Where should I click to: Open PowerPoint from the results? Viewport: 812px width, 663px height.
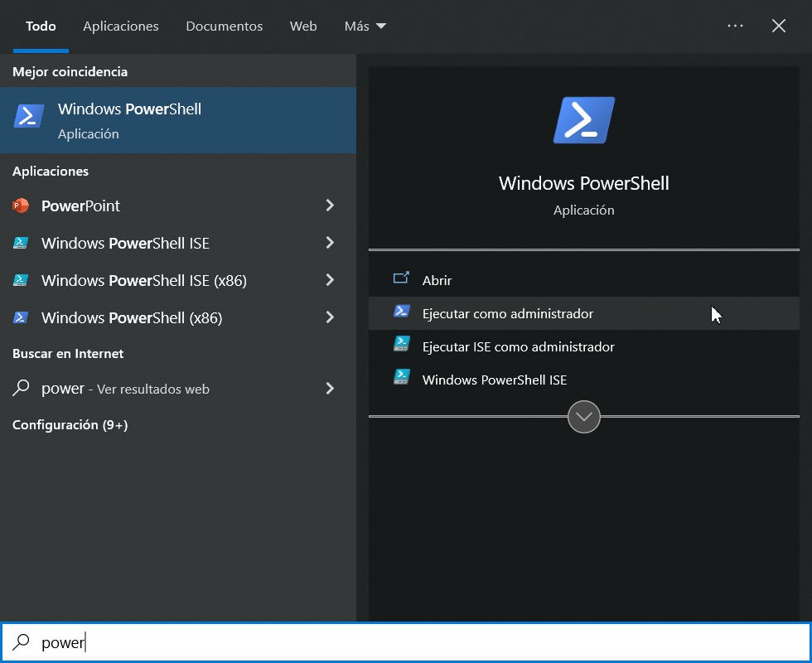pos(178,206)
